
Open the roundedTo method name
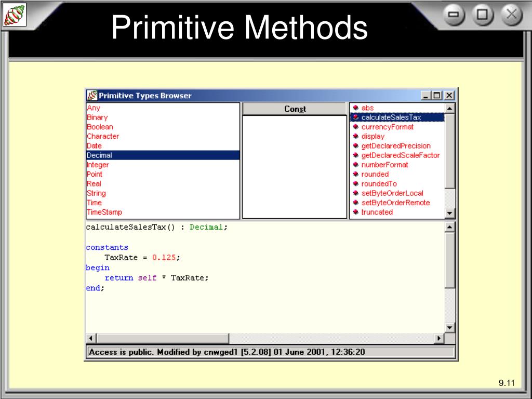[x=379, y=184]
